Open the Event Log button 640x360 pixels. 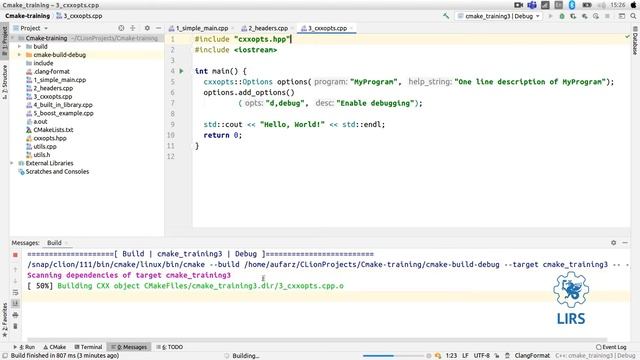point(611,347)
